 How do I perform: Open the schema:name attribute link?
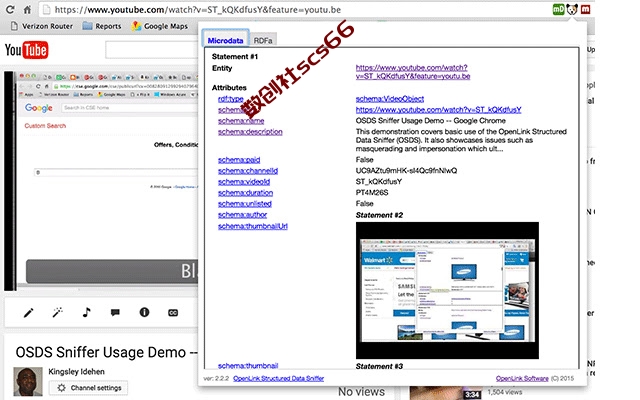click(x=241, y=121)
